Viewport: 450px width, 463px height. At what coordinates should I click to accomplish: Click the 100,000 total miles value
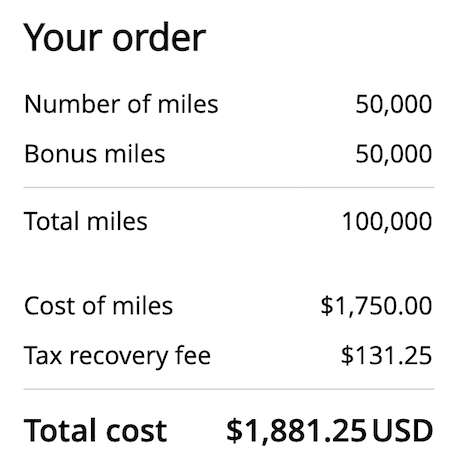387,222
